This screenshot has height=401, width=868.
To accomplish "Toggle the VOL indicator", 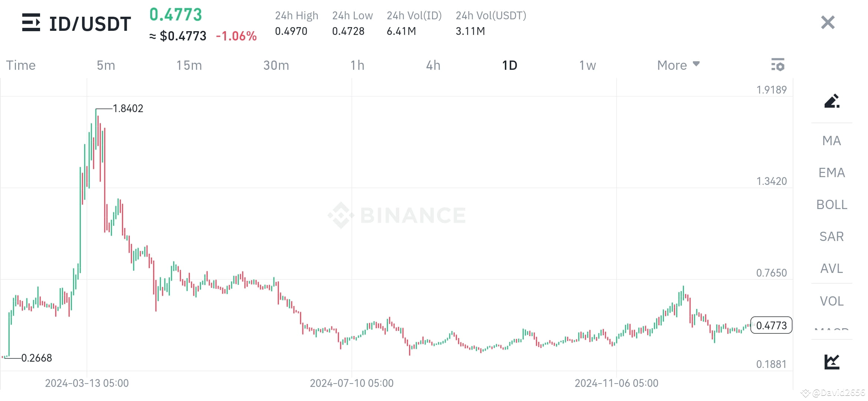I will 831,301.
